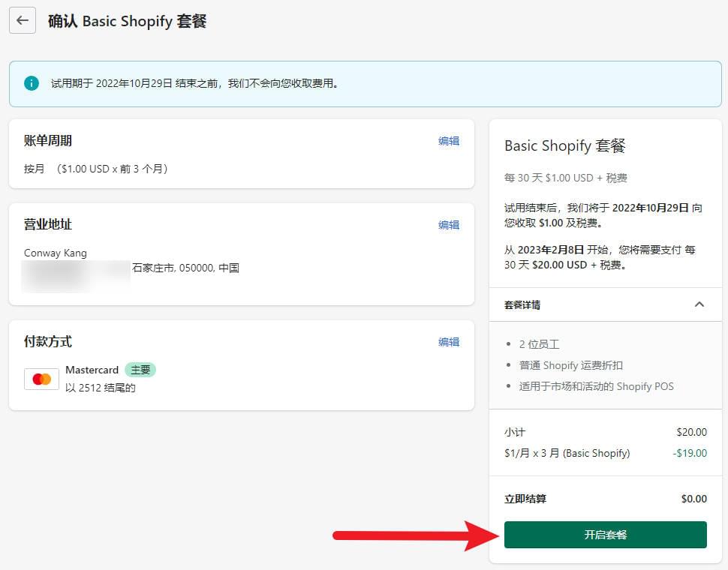Click the text 每 30 天 $1.00 USD + 税费
The width and height of the screenshot is (728, 570).
click(x=565, y=178)
